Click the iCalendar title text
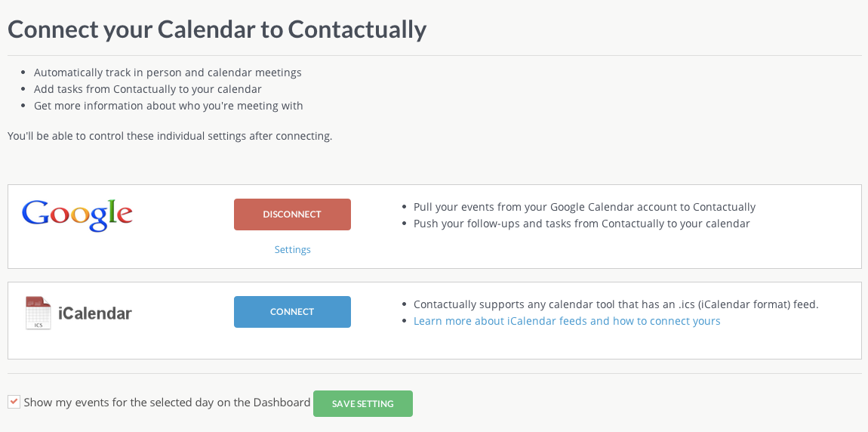 coord(95,313)
